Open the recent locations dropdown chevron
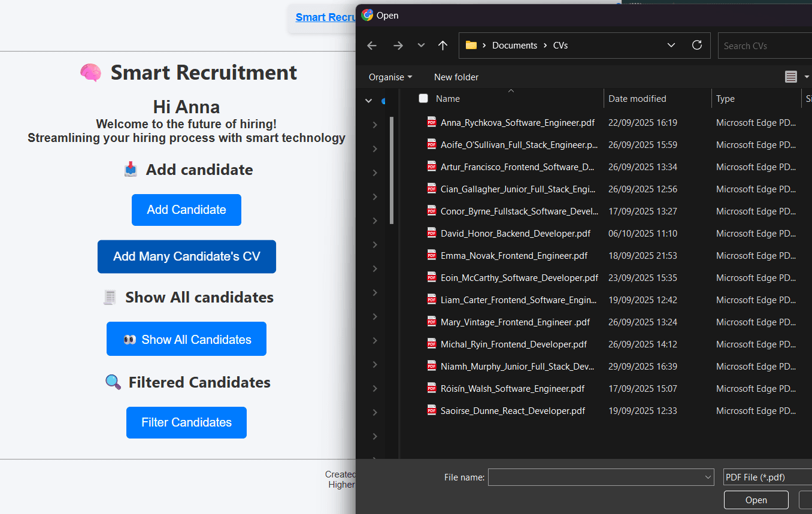This screenshot has width=812, height=514. pyautogui.click(x=421, y=46)
